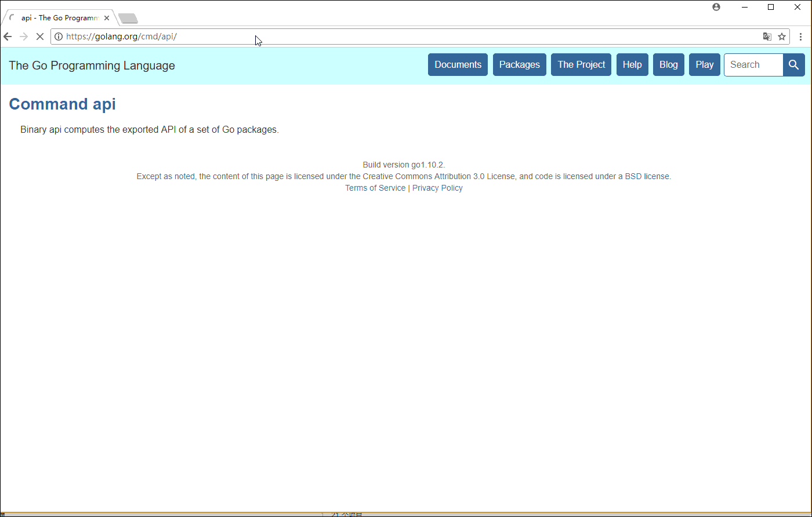This screenshot has width=812, height=517.
Task: Stop loading the page
Action: tap(40, 37)
